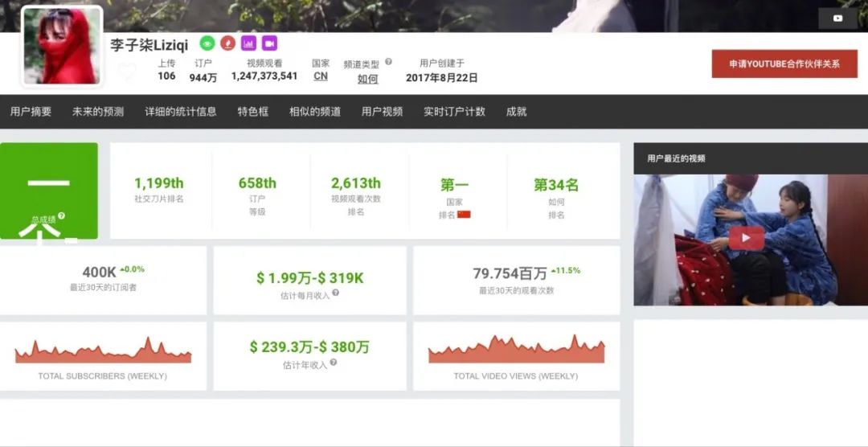The image size is (868, 447).
Task: Click the purple bar chart icon
Action: click(x=248, y=43)
